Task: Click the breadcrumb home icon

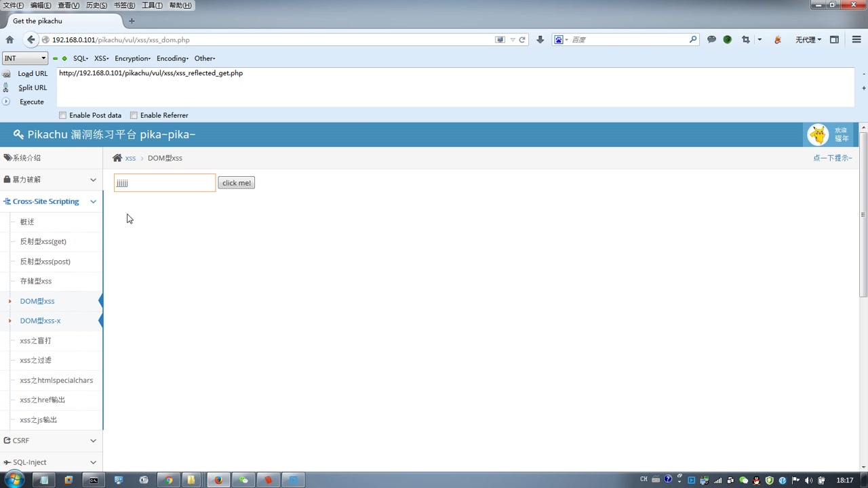Action: 117,158
